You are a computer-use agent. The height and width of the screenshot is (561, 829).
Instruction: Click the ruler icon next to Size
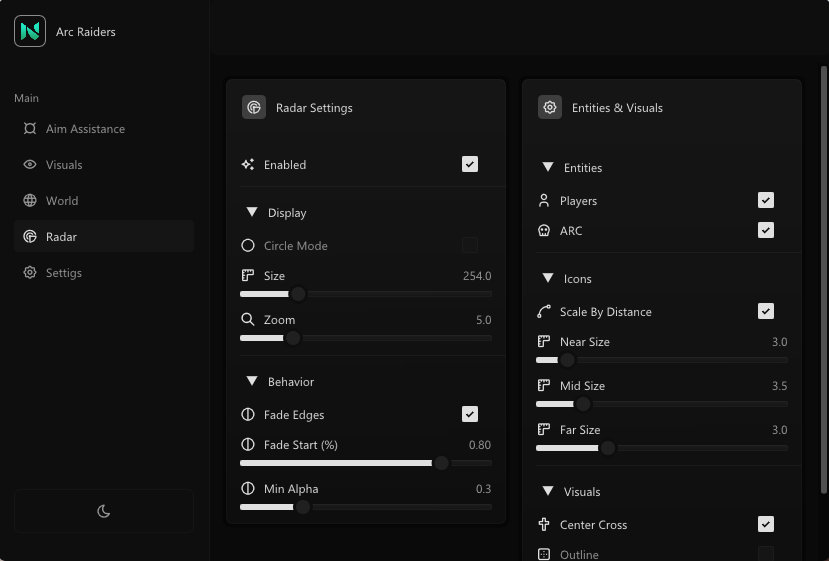[x=247, y=275]
